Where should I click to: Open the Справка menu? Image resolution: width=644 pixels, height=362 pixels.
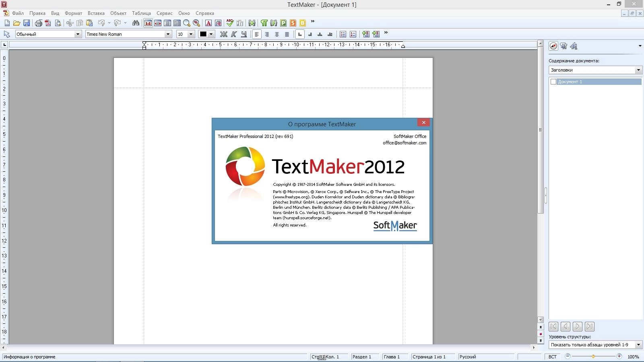tap(204, 13)
